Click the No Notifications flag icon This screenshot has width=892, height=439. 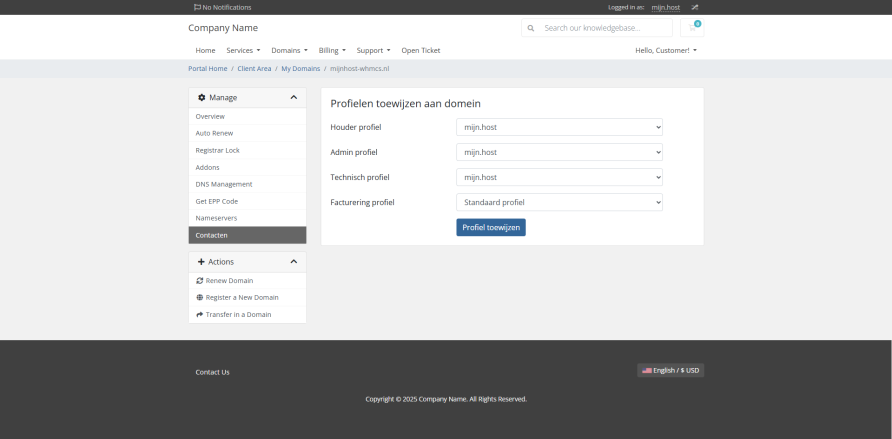pyautogui.click(x=197, y=7)
